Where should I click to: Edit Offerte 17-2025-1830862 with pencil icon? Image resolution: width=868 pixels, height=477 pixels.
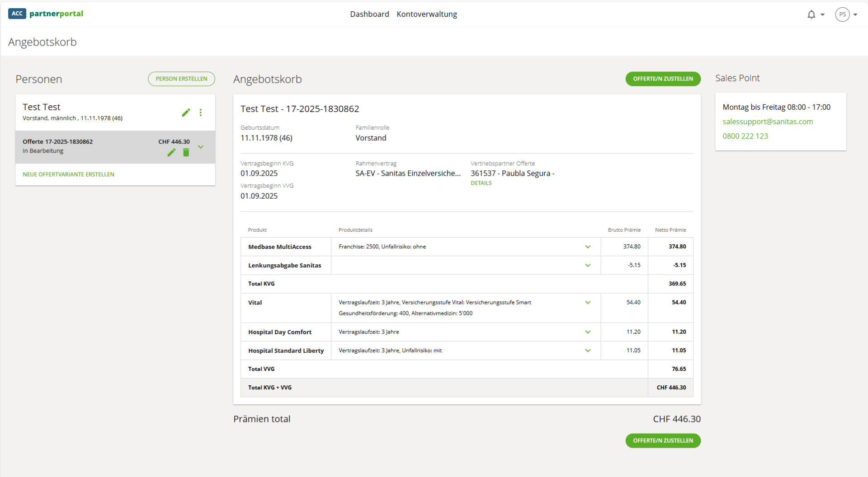pyautogui.click(x=171, y=153)
